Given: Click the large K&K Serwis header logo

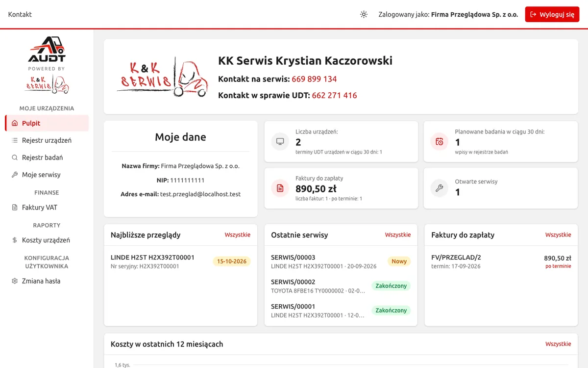Looking at the screenshot, I should (162, 77).
